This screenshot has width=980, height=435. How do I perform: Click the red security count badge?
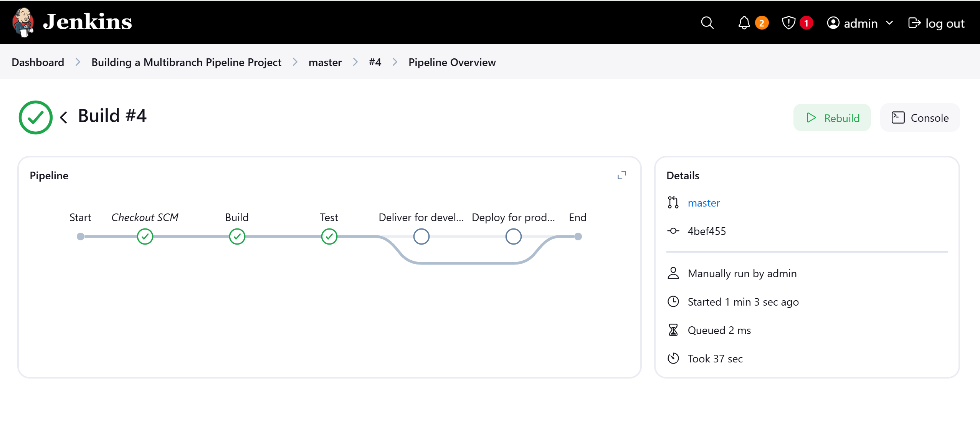806,23
